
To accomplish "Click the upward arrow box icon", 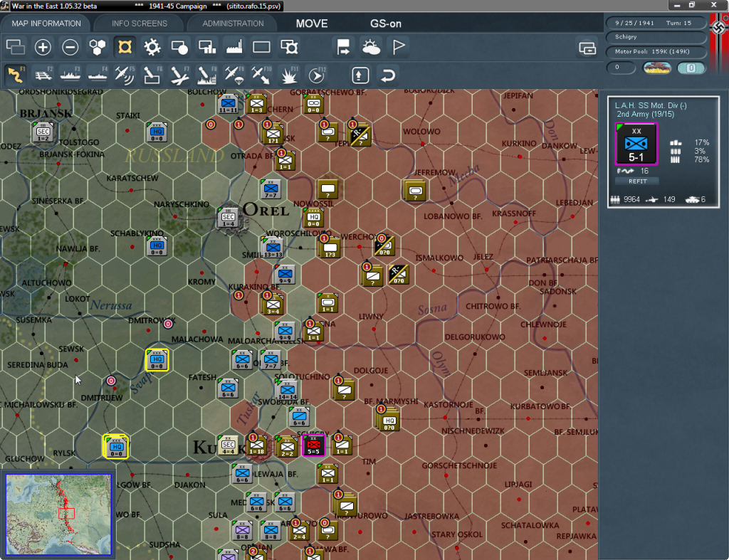I will [x=360, y=75].
